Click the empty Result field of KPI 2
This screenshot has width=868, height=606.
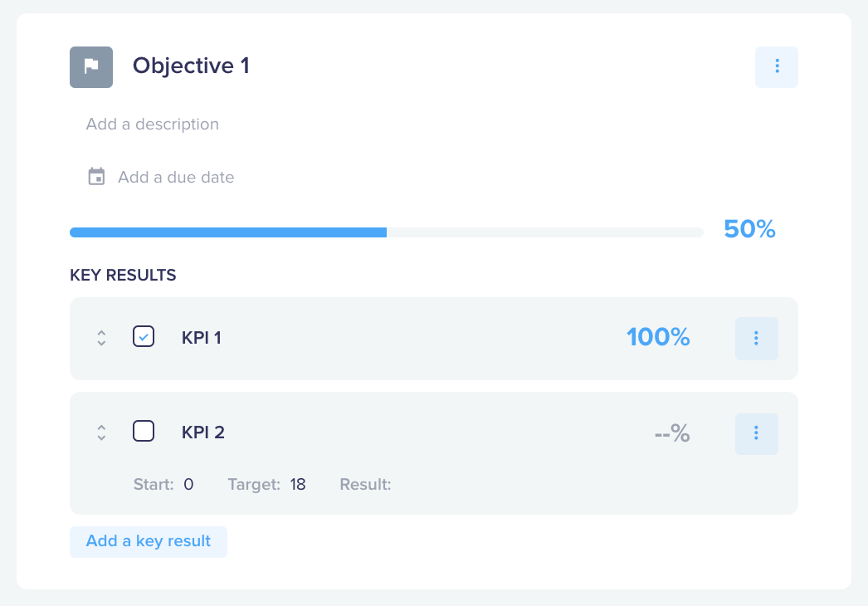click(421, 485)
